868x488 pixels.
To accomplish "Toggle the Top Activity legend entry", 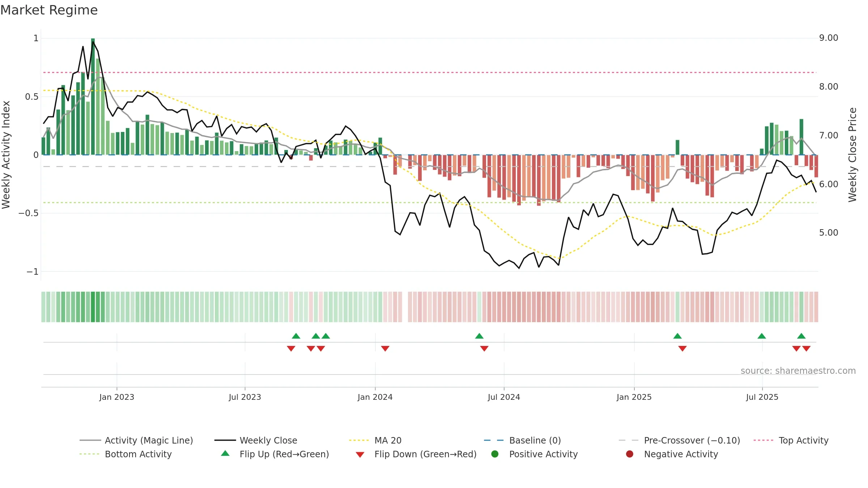I will click(791, 440).
